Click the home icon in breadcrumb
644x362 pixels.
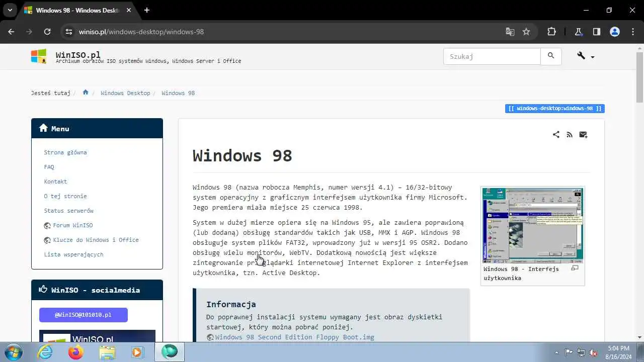(x=86, y=93)
